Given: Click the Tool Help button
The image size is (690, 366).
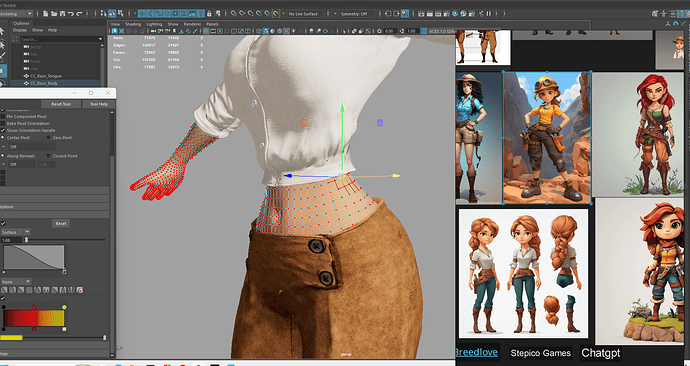Looking at the screenshot, I should click(x=99, y=104).
